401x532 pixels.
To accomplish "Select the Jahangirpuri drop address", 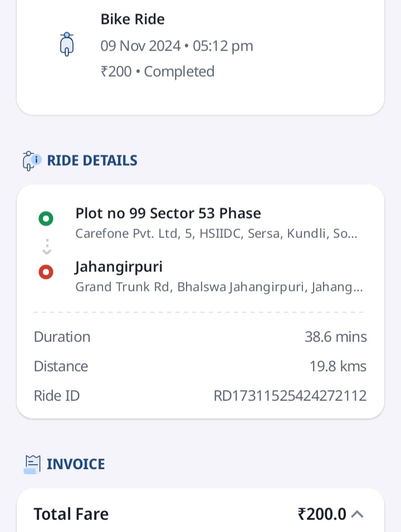I will 119,267.
